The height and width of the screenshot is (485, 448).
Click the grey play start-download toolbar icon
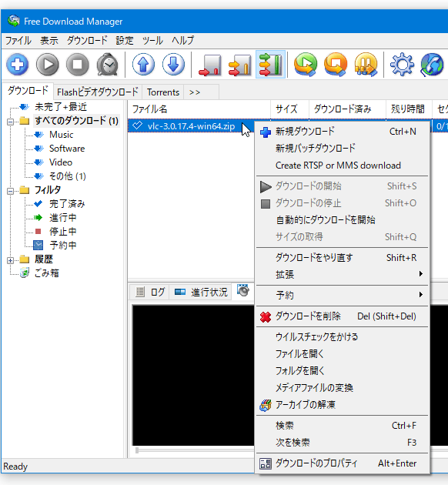point(47,65)
